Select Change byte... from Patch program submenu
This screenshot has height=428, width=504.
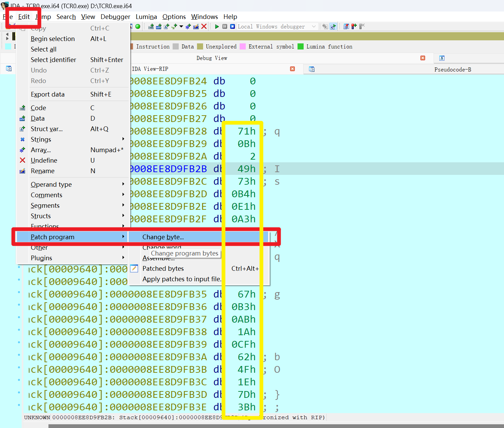(x=163, y=237)
